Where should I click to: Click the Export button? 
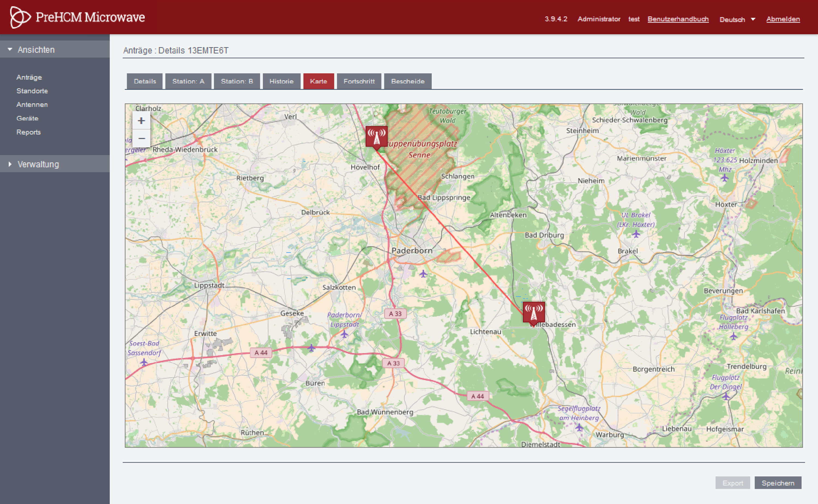(x=733, y=483)
